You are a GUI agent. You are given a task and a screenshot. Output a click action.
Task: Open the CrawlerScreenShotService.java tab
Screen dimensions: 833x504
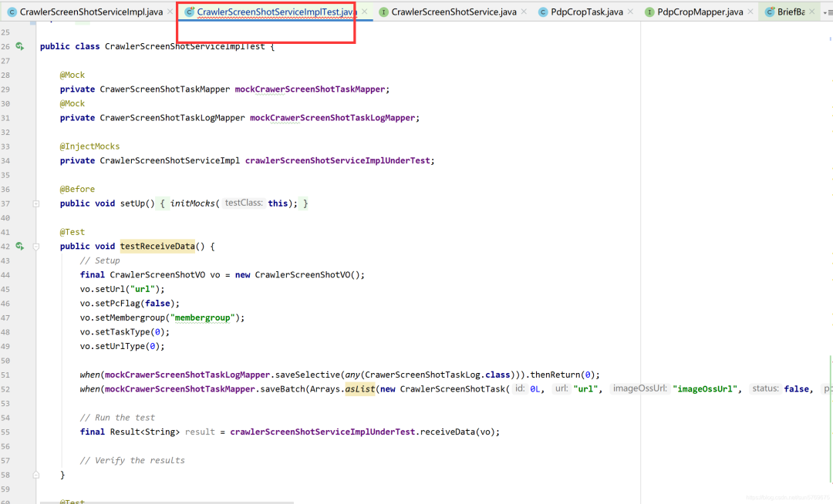(454, 12)
